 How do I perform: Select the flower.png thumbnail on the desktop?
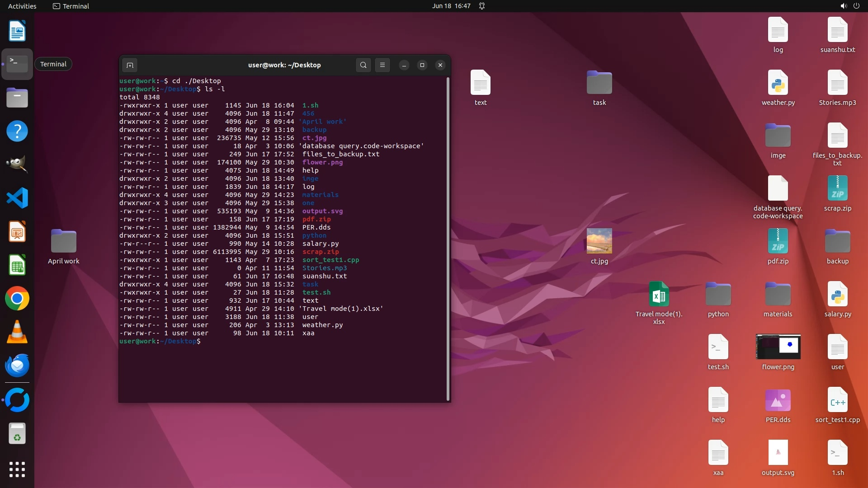pyautogui.click(x=778, y=347)
